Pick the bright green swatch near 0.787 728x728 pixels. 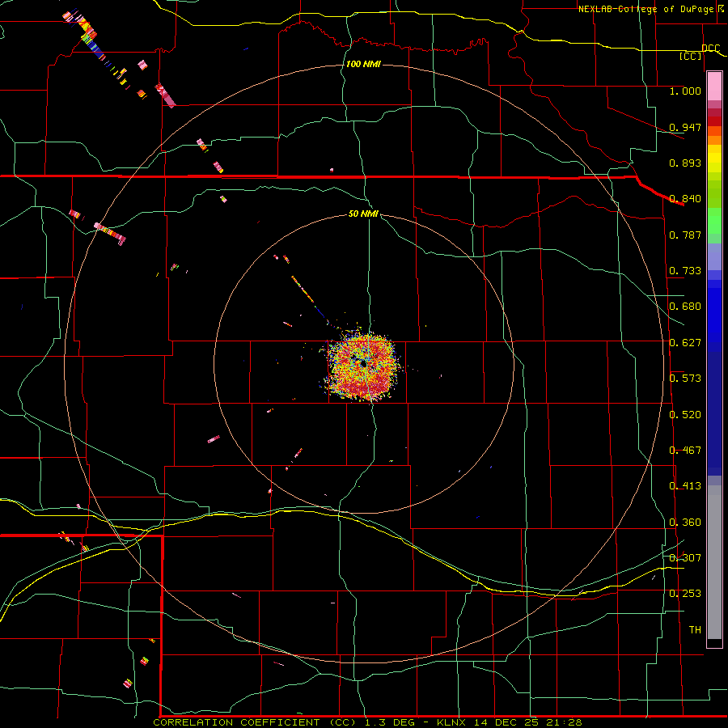pyautogui.click(x=714, y=221)
